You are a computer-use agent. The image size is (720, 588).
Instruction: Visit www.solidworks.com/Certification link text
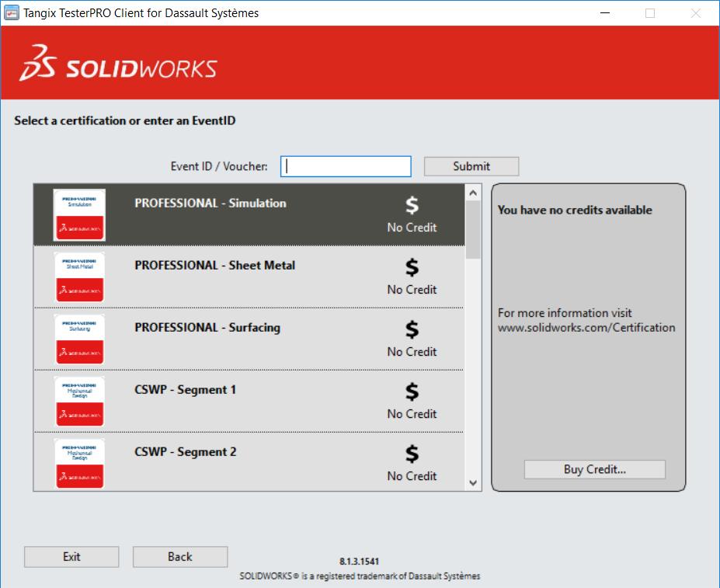(586, 328)
